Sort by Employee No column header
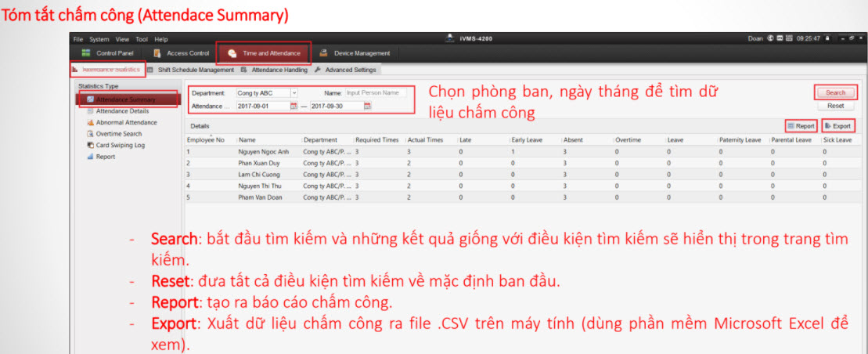This screenshot has width=868, height=354. (206, 140)
